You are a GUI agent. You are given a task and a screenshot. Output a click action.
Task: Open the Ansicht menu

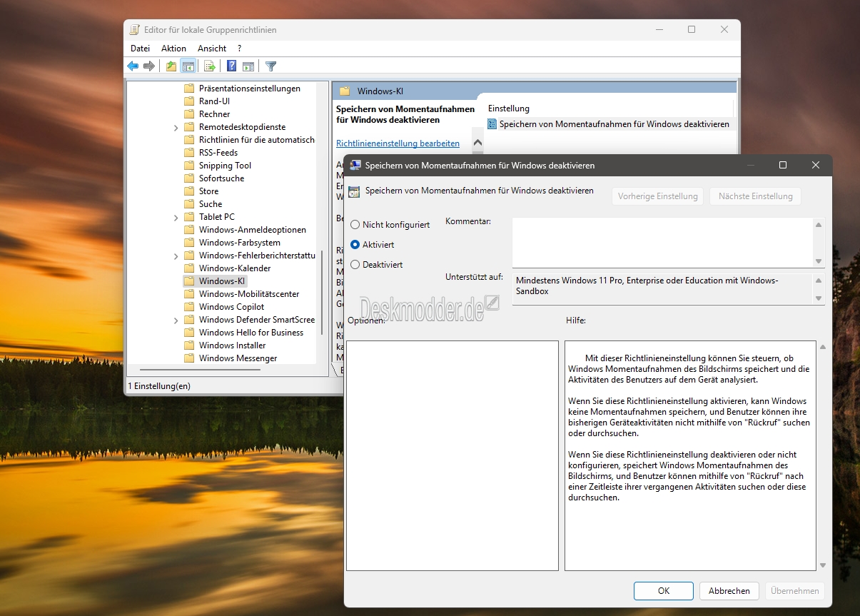(x=212, y=49)
